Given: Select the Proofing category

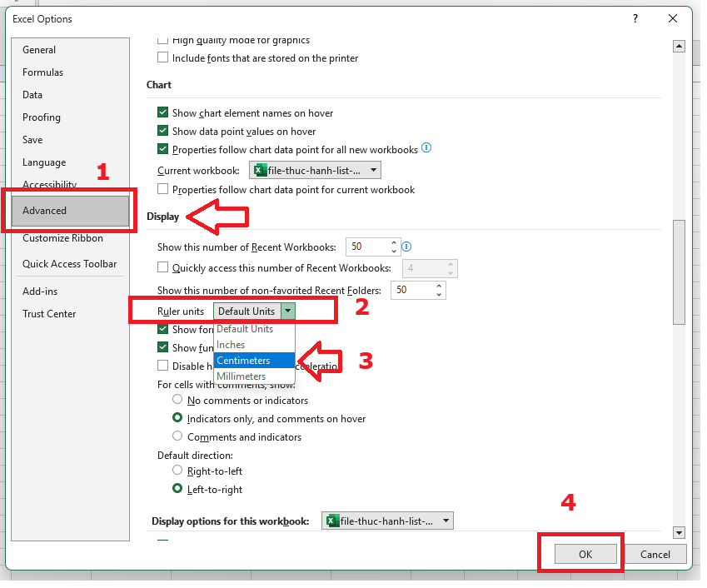Looking at the screenshot, I should [42, 117].
